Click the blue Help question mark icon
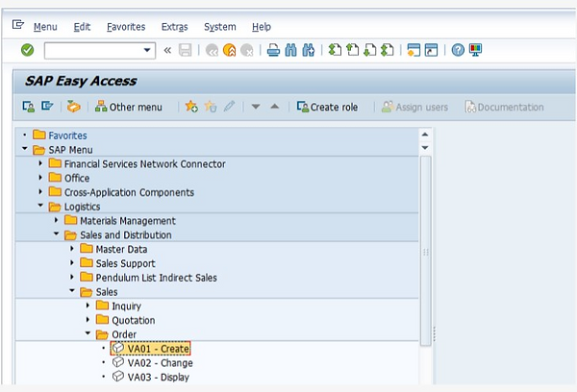The height and width of the screenshot is (392, 577). tap(458, 50)
